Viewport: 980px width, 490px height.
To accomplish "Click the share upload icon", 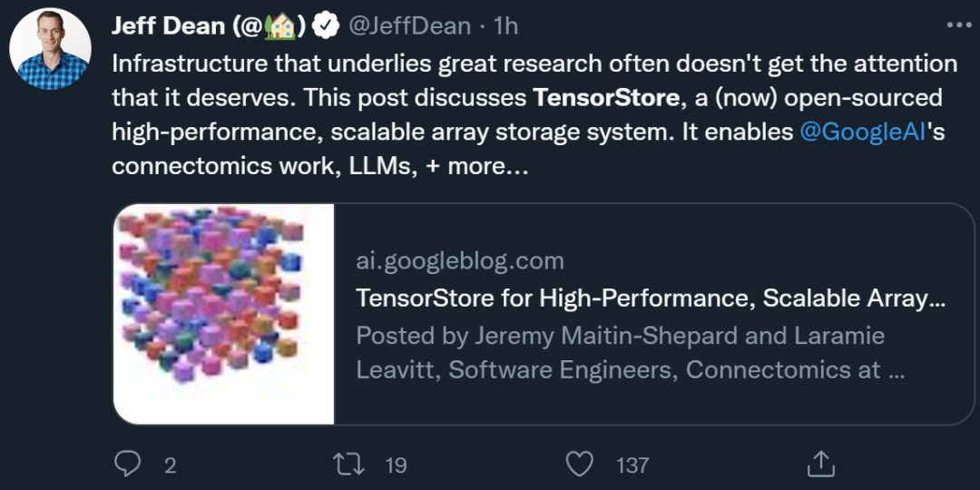I will click(x=820, y=465).
